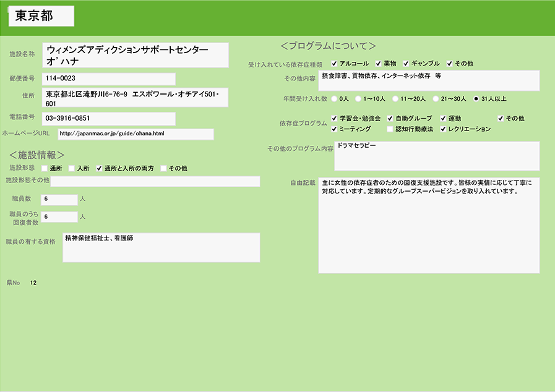Enable the 認知行動療法 program checkbox
This screenshot has height=392, width=555.
[x=390, y=129]
